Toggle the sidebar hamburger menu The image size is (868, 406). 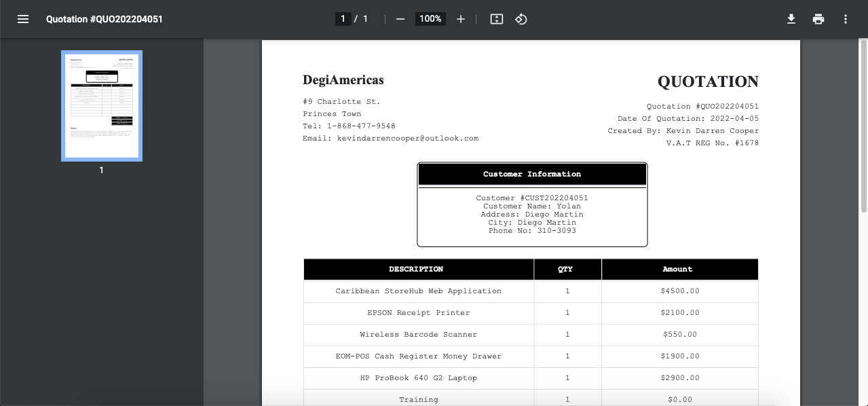[x=23, y=19]
